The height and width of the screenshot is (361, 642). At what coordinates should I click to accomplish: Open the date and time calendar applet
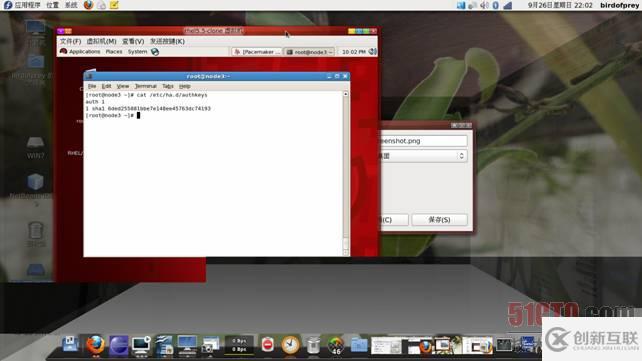[x=560, y=5]
